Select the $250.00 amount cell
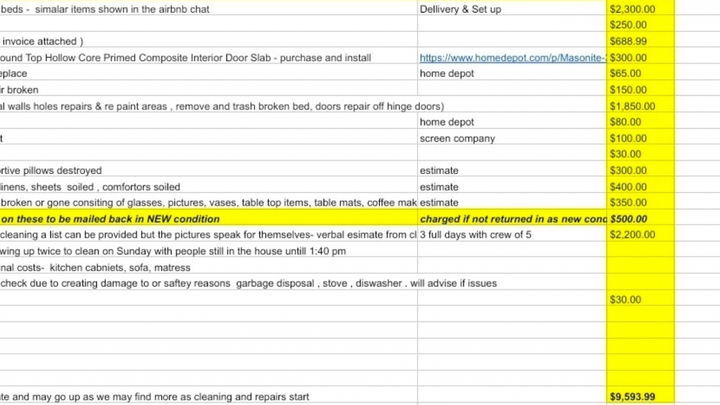 click(x=640, y=24)
